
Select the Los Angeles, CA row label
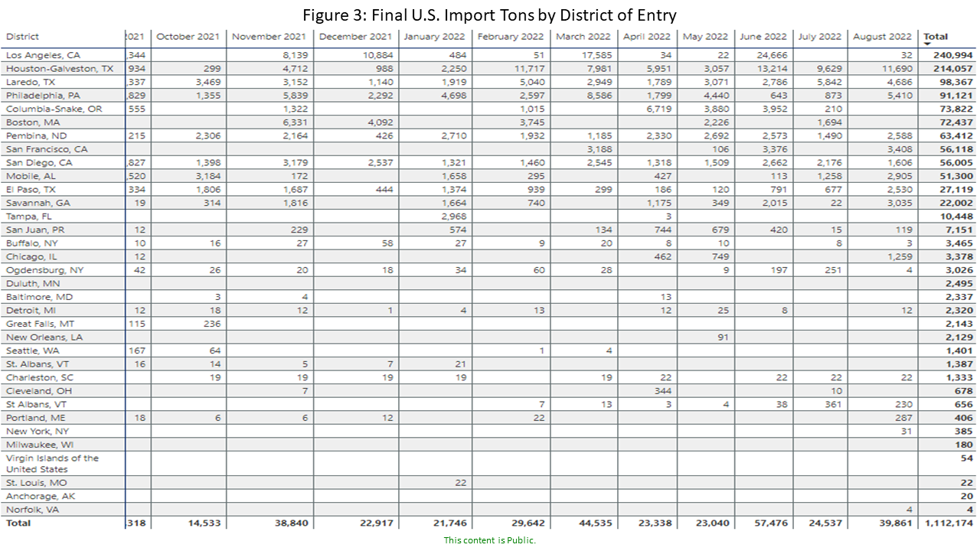[x=43, y=55]
